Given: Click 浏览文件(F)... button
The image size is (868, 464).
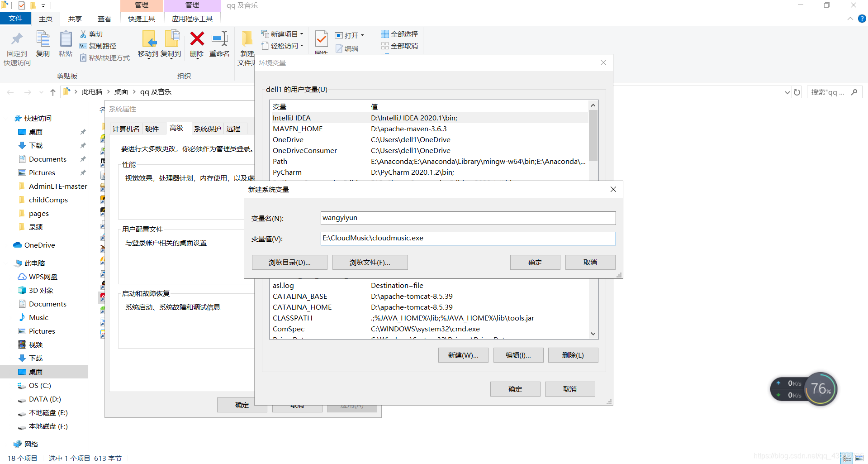Looking at the screenshot, I should tap(370, 263).
